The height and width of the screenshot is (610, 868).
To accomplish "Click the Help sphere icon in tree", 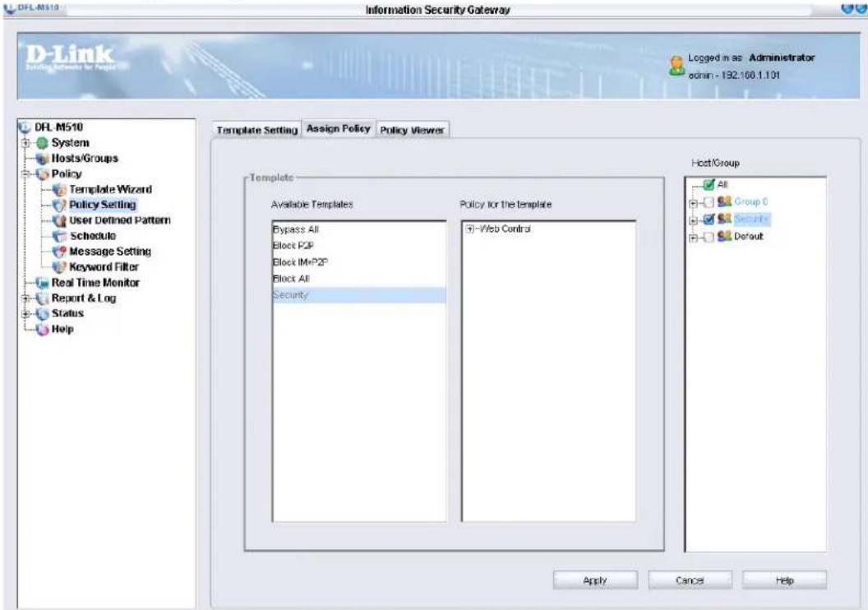I will coord(42,330).
